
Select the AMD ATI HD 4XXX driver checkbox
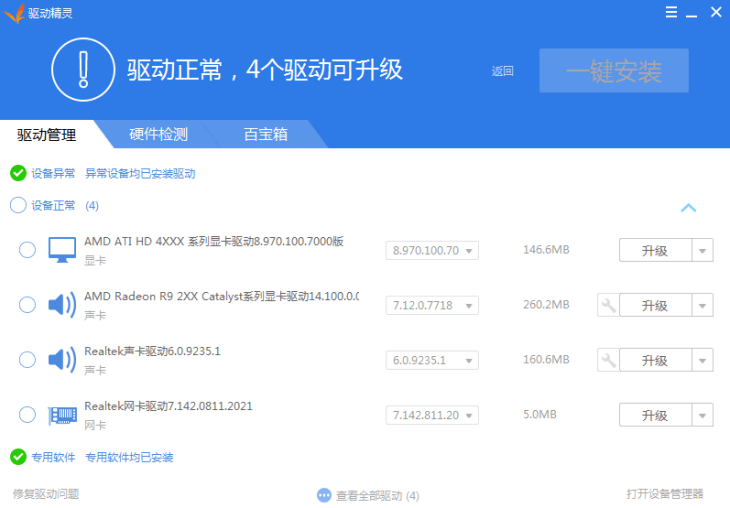[x=27, y=250]
